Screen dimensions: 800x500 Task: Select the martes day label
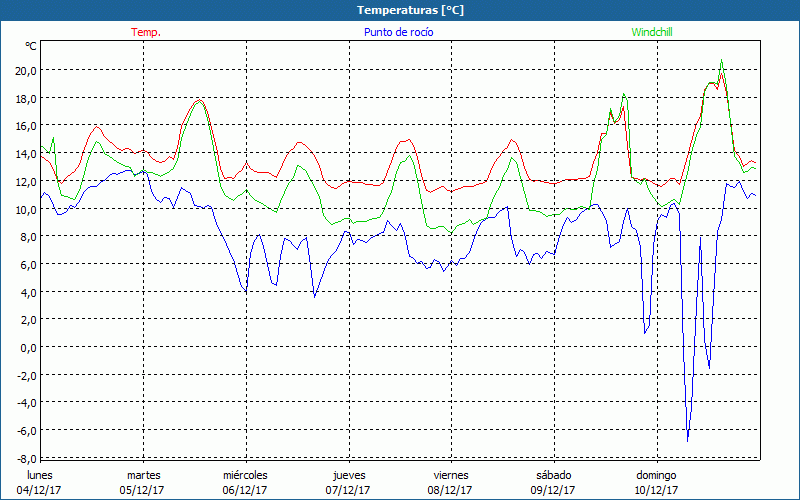click(x=143, y=475)
